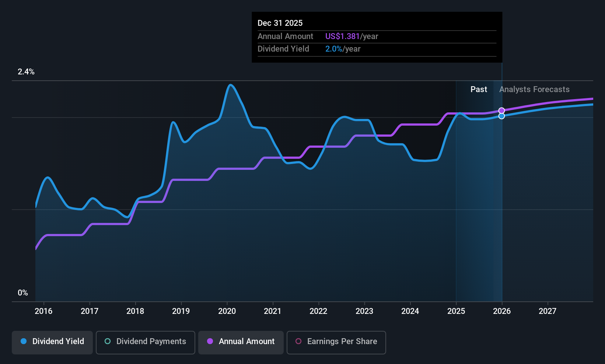This screenshot has width=605, height=364.
Task: Select the blue marker on the Dividend Yield line
Action: pos(501,115)
